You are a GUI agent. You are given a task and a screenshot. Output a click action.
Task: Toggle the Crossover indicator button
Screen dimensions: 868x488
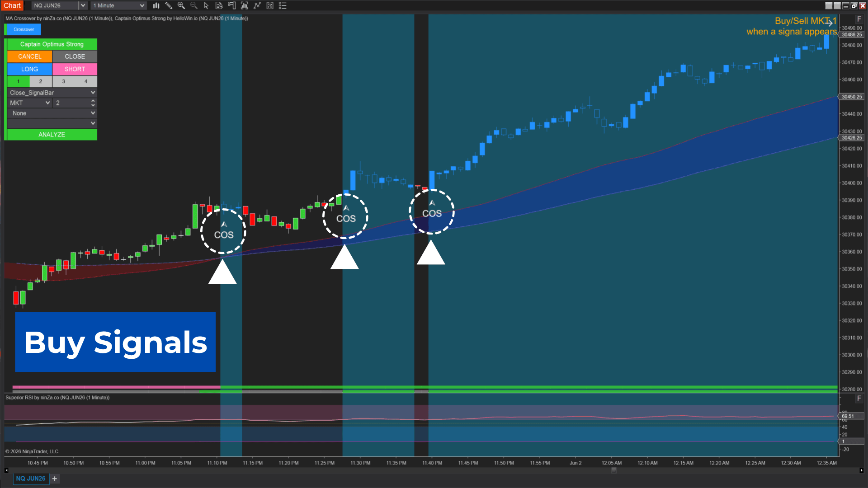[x=24, y=29]
